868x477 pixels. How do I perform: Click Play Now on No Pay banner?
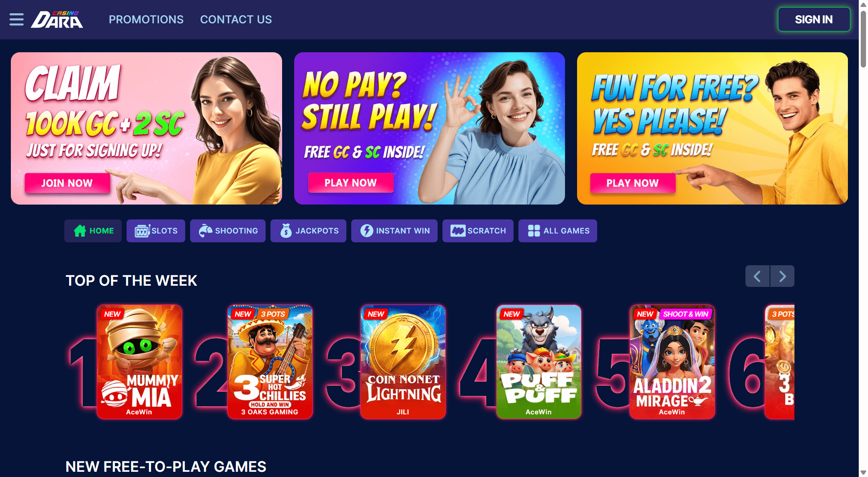351,183
